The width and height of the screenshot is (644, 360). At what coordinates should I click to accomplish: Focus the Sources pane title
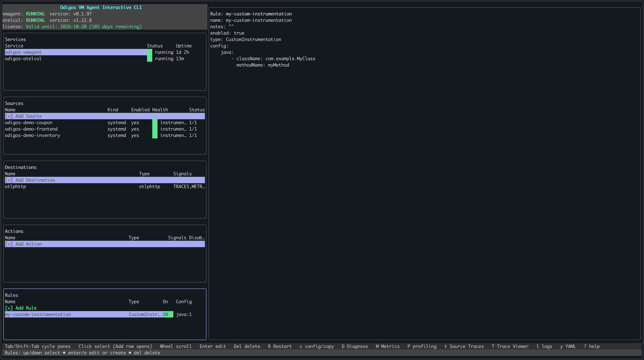pyautogui.click(x=14, y=104)
